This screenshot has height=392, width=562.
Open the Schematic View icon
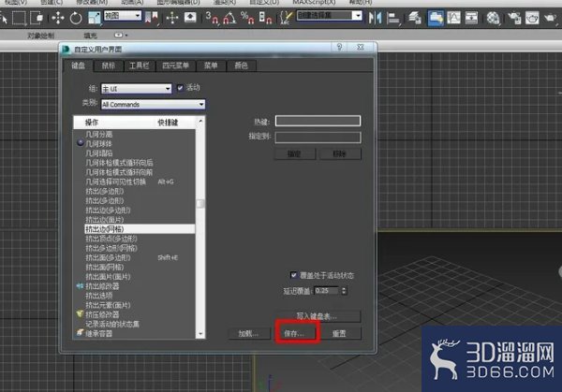tap(471, 17)
